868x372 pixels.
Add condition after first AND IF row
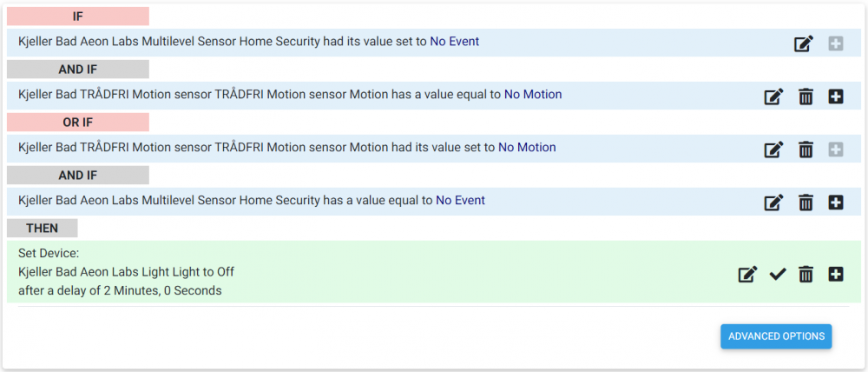point(836,96)
